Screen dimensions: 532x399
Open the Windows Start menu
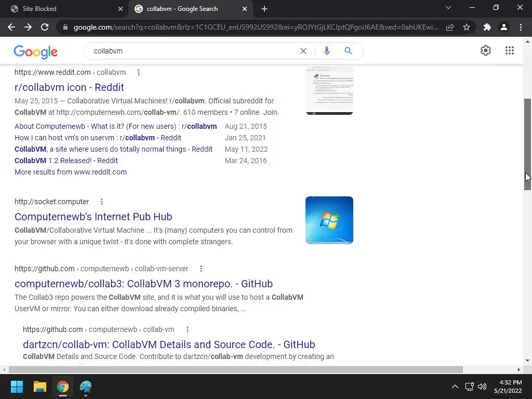(x=17, y=387)
